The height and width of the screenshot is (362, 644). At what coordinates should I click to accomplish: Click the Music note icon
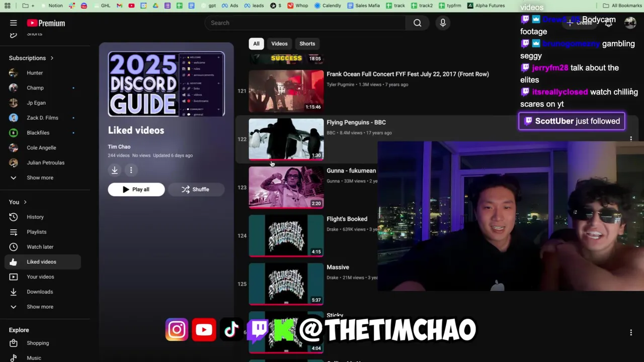14,358
